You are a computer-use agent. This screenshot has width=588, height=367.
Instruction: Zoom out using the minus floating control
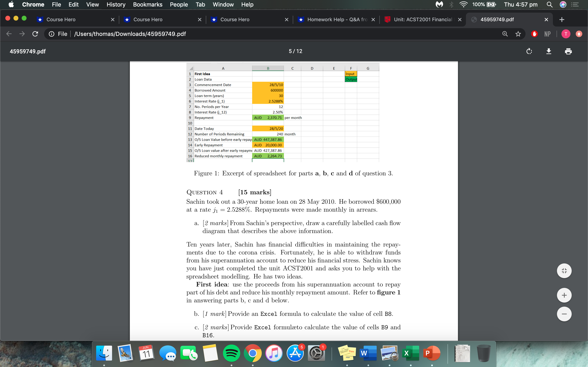[564, 314]
